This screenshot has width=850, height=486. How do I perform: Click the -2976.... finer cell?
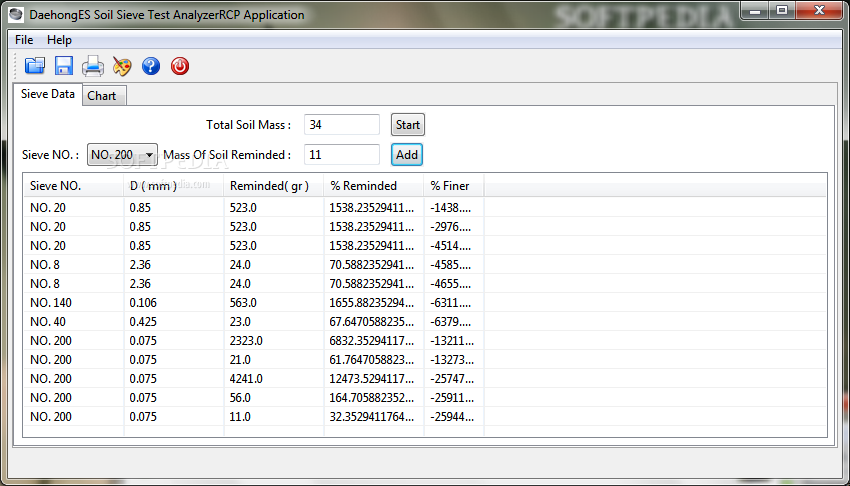coord(454,227)
